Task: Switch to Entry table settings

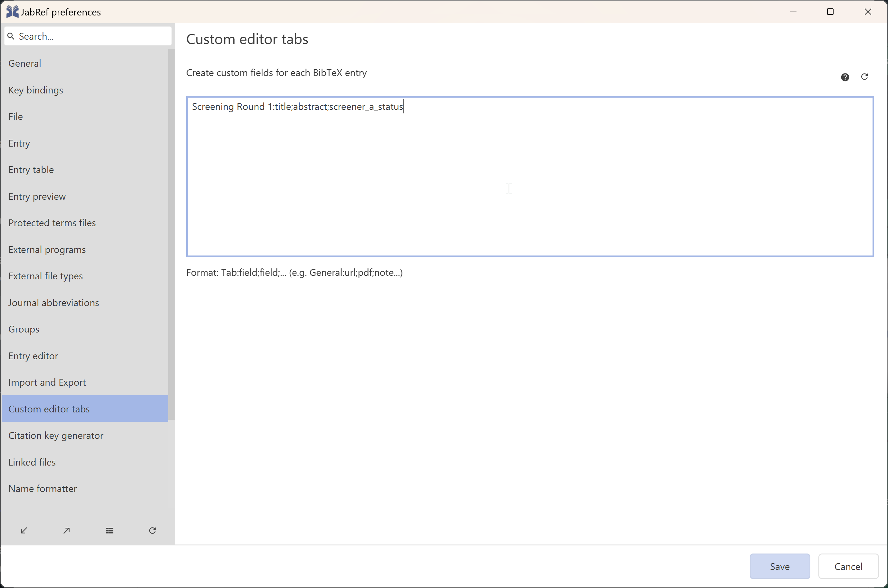Action: [x=85, y=170]
